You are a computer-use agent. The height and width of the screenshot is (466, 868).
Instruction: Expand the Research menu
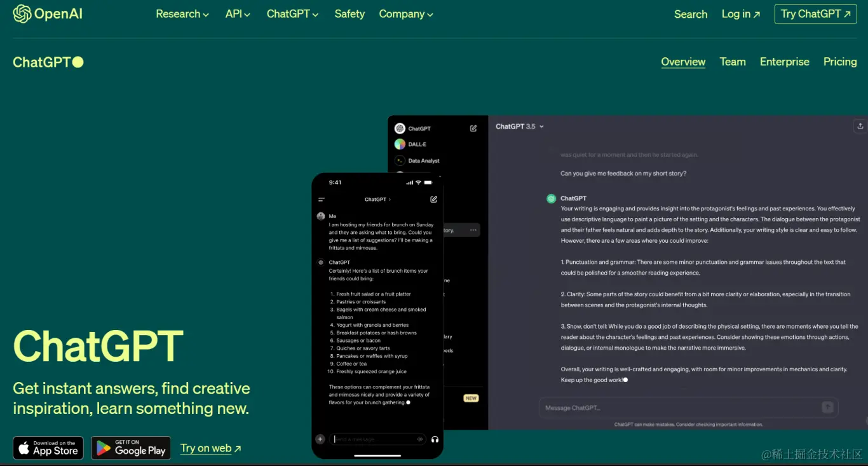coord(182,14)
